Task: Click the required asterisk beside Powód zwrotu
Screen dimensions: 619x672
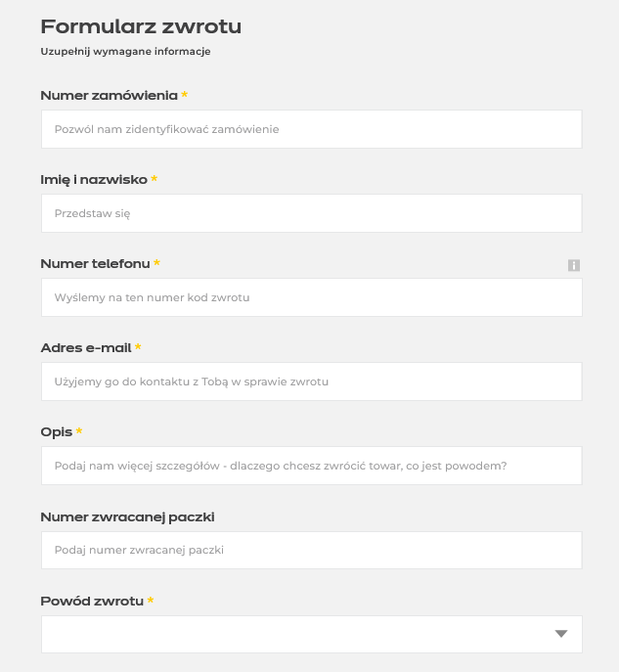Action: pos(151,600)
